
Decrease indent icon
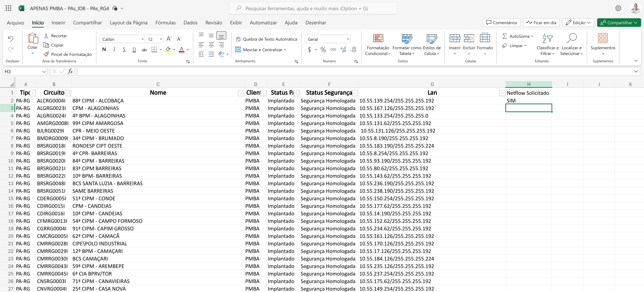tap(201, 54)
